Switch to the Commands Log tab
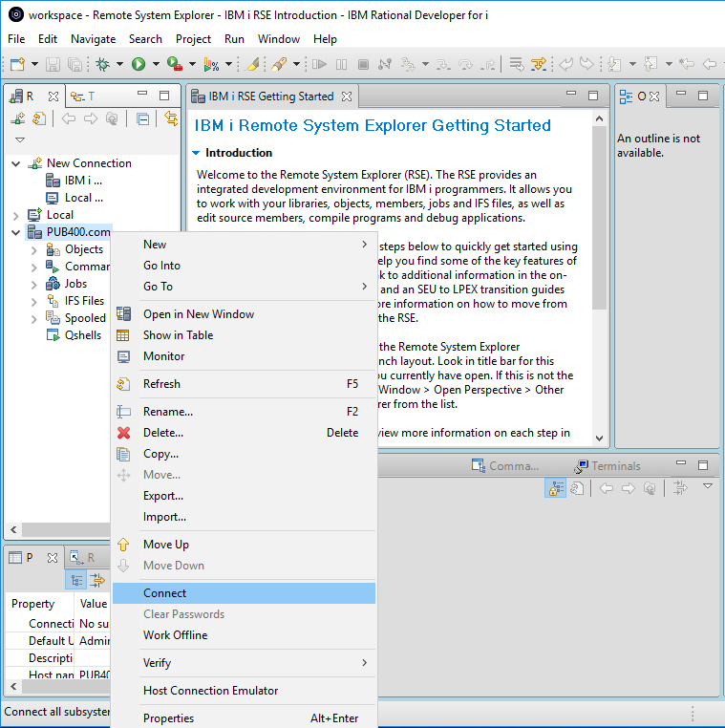The height and width of the screenshot is (728, 725). point(505,465)
